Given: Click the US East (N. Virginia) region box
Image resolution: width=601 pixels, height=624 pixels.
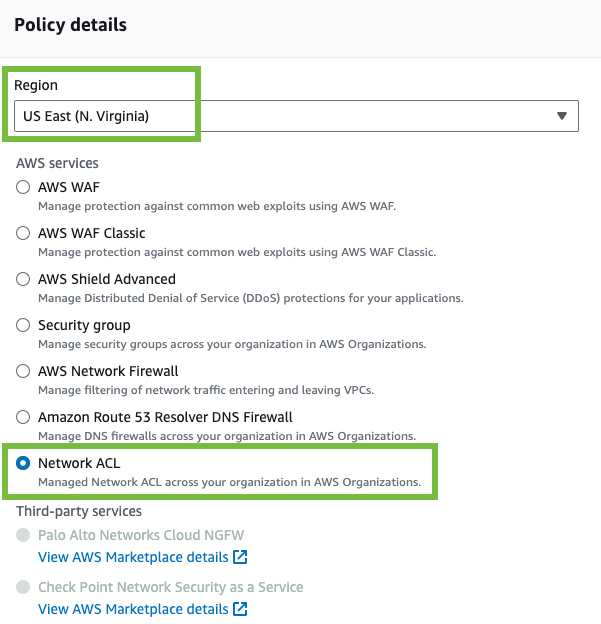Looking at the screenshot, I should pyautogui.click(x=296, y=116).
